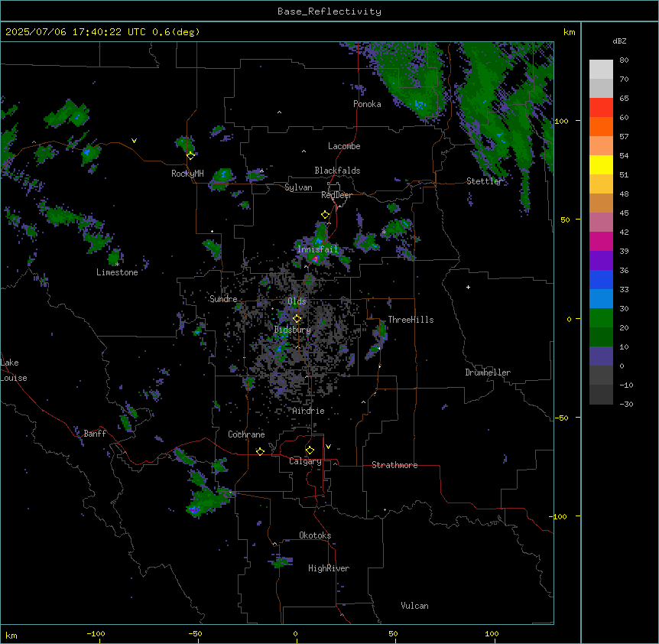The width and height of the screenshot is (659, 644).
Task: Click the Banff label
Action: (x=95, y=434)
